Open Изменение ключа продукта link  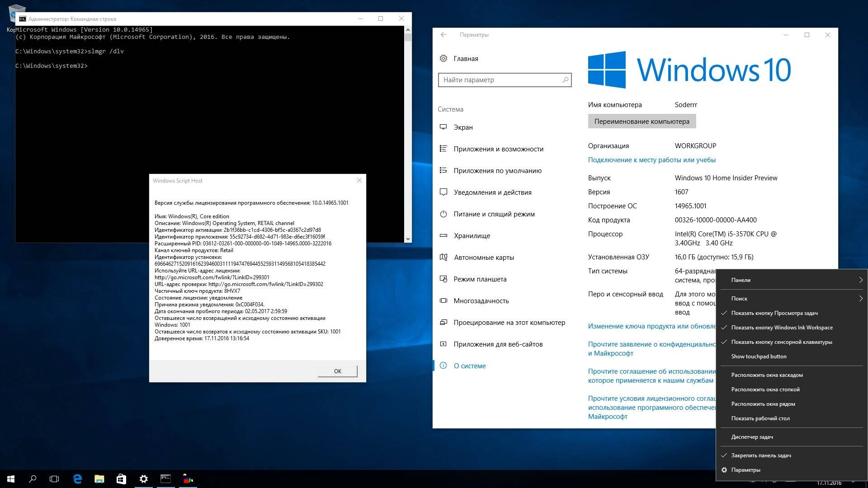(651, 326)
